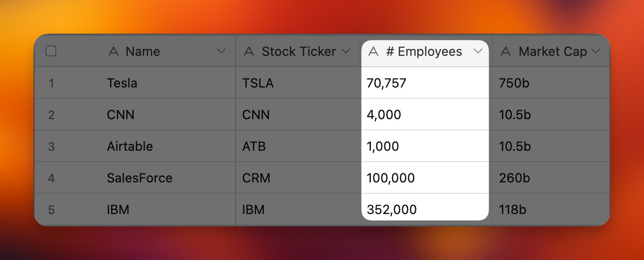Expand the Market Cap column dropdown

pos(596,51)
